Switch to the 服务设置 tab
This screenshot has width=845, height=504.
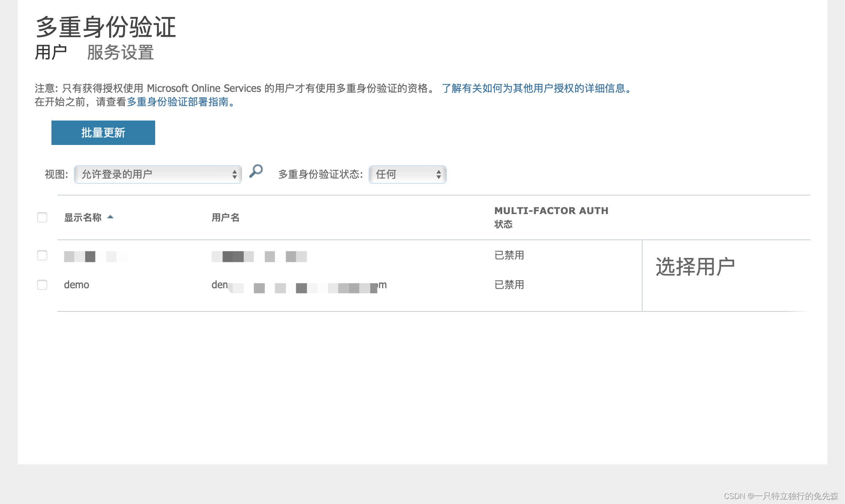pyautogui.click(x=120, y=53)
